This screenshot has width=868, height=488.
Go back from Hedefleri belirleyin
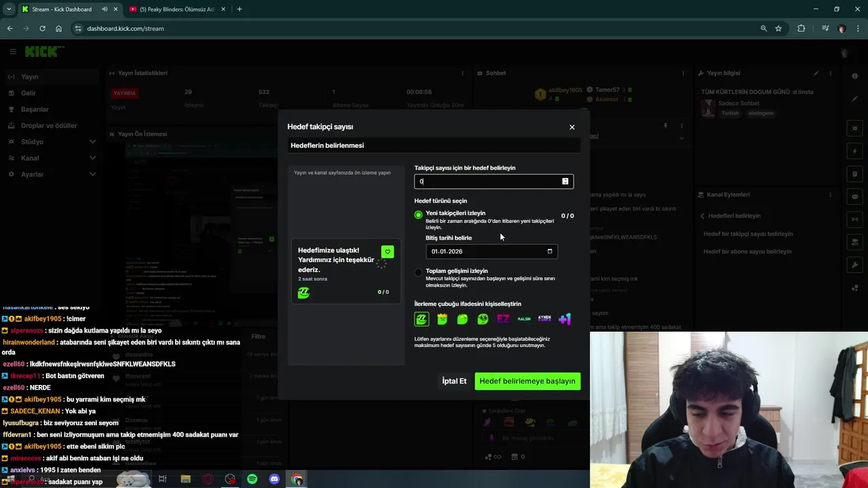tap(703, 216)
